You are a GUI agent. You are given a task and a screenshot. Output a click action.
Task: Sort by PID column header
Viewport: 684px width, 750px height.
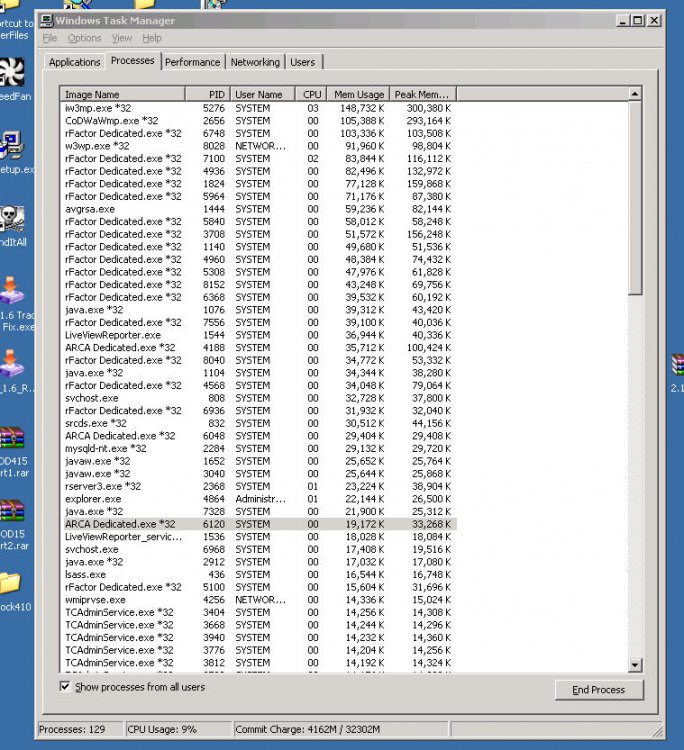point(208,94)
